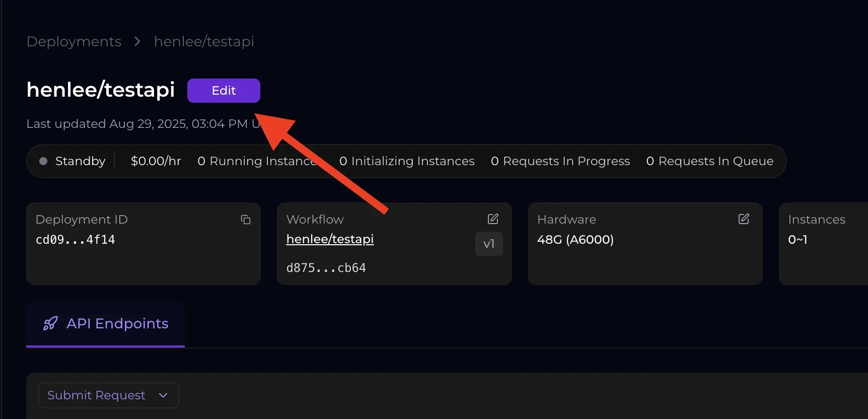The width and height of the screenshot is (868, 419).
Task: Click 0 Initializing Instances stat
Action: pyautogui.click(x=407, y=161)
